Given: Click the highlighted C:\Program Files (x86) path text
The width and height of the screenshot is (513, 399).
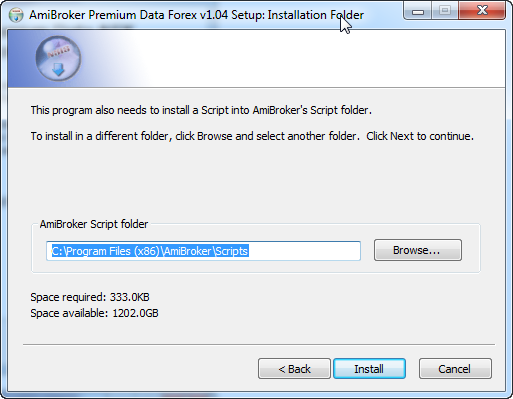Looking at the screenshot, I should [150, 251].
